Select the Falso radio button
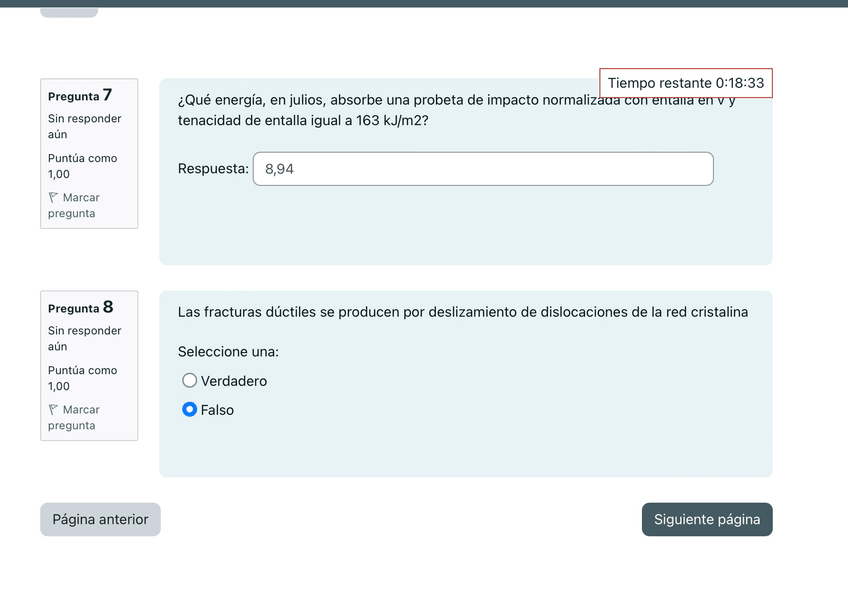This screenshot has height=589, width=848. pyautogui.click(x=190, y=410)
